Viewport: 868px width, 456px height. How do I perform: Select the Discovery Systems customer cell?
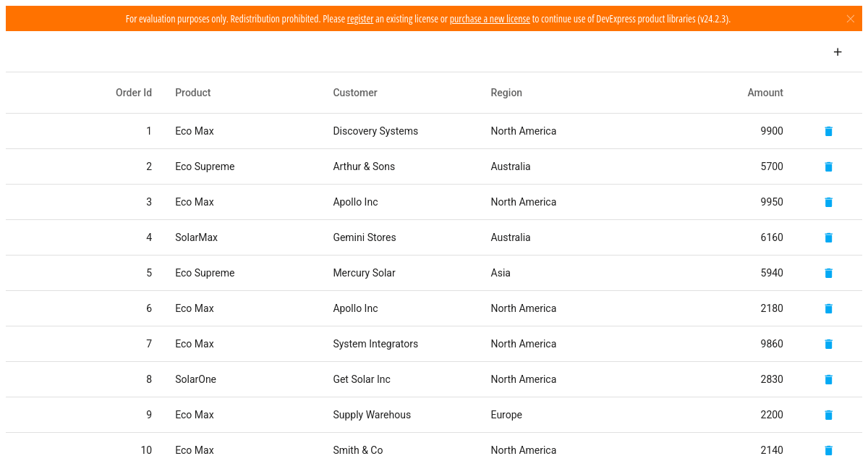(x=375, y=131)
